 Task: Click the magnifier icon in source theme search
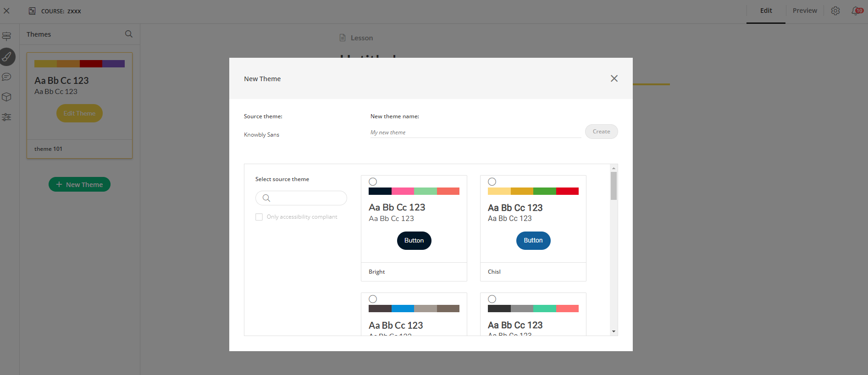click(266, 198)
